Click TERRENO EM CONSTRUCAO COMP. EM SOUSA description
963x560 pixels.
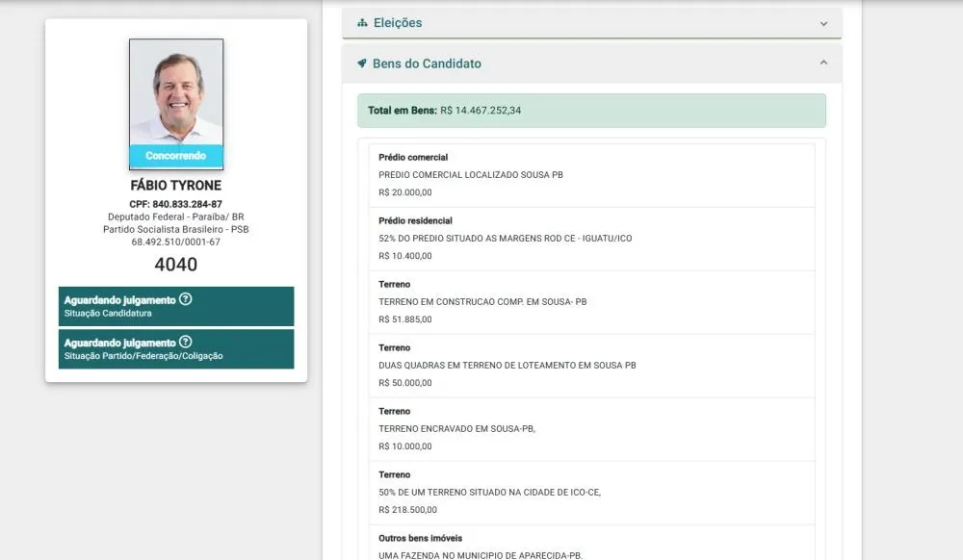point(482,302)
